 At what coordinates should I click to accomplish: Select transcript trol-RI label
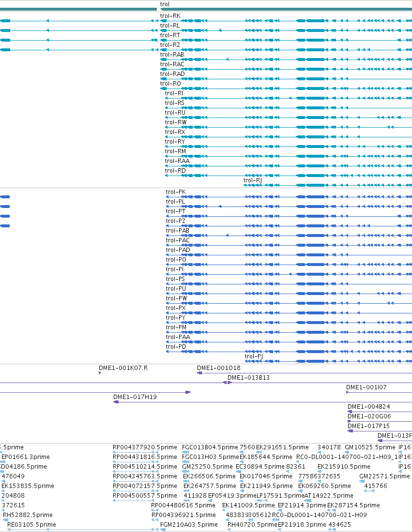click(174, 93)
